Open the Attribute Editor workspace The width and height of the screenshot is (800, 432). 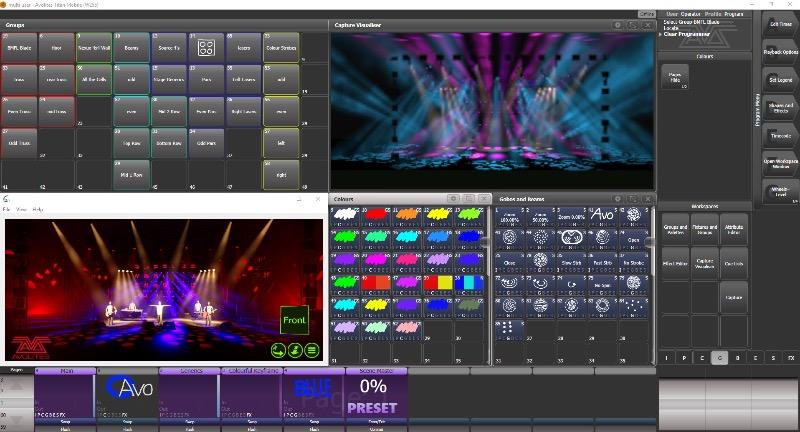(734, 230)
